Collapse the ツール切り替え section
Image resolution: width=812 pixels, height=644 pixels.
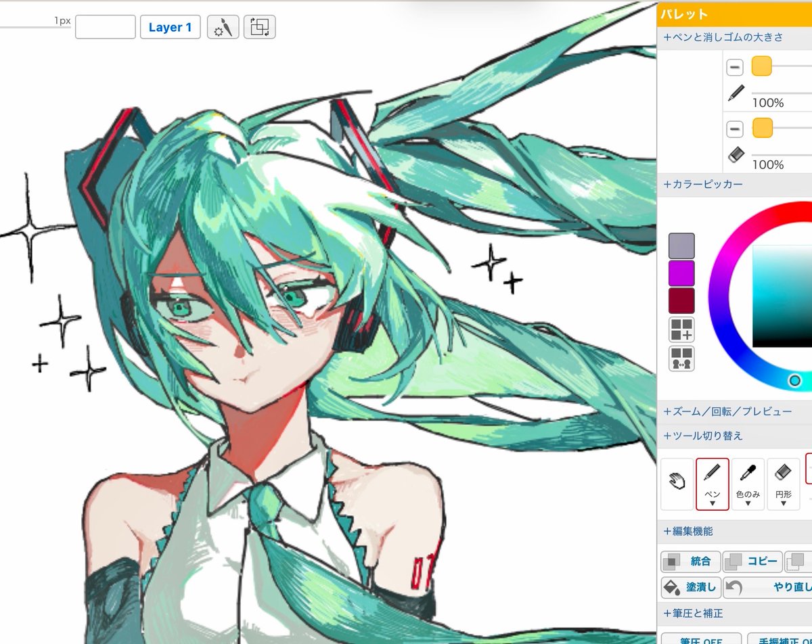point(734,436)
